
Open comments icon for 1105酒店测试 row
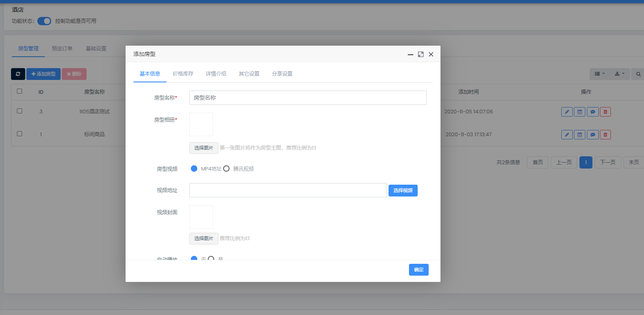(593, 112)
